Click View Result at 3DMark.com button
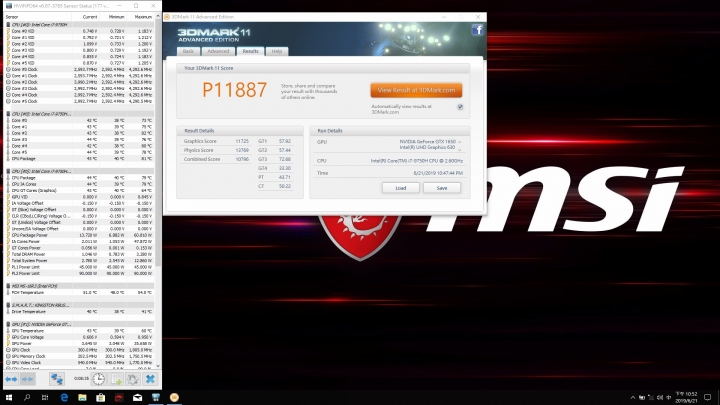 point(416,90)
